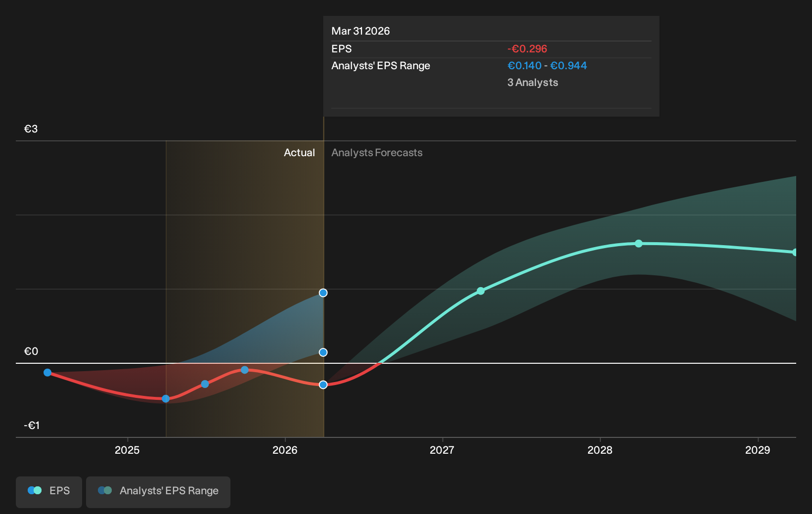Toggle the Analysts' EPS Range legend button

pyautogui.click(x=158, y=492)
